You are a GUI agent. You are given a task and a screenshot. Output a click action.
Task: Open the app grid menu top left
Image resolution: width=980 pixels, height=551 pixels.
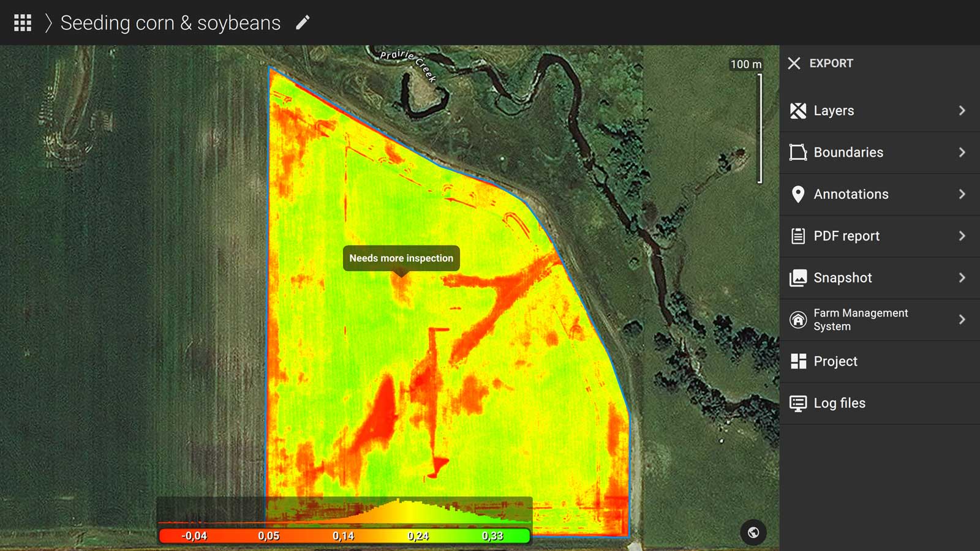click(23, 23)
